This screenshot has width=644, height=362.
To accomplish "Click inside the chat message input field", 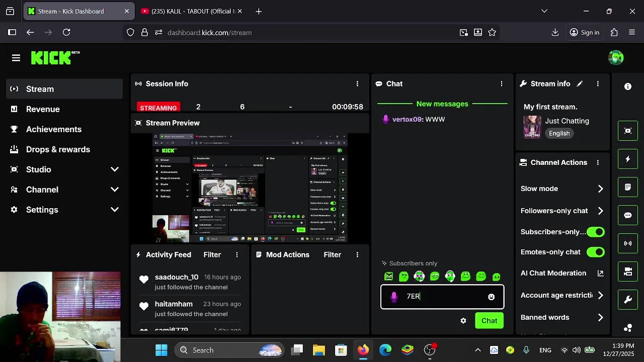I will coord(443,297).
